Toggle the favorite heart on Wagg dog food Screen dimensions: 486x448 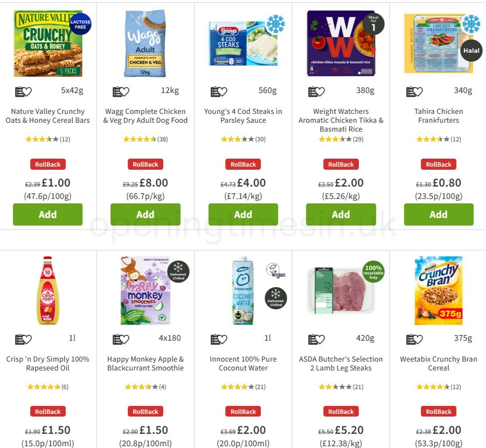pyautogui.click(x=125, y=91)
